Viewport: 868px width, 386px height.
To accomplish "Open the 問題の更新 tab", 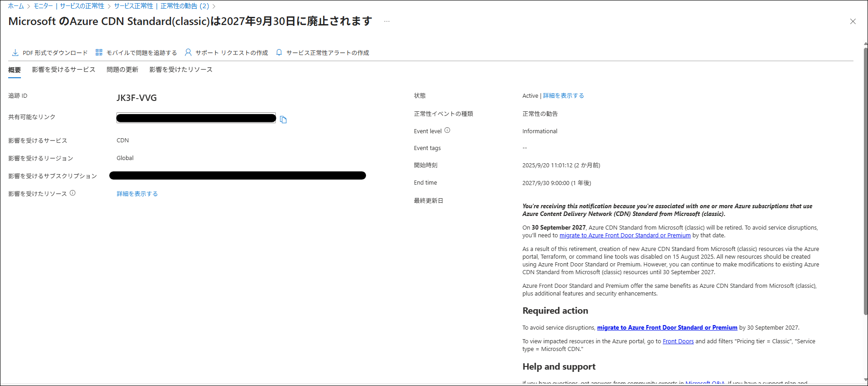I will click(122, 70).
